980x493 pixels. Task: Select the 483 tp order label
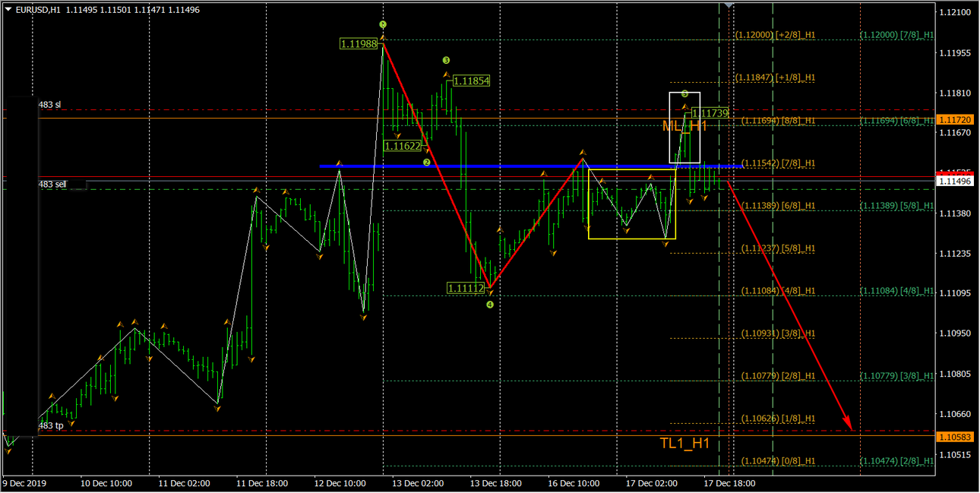click(x=51, y=425)
